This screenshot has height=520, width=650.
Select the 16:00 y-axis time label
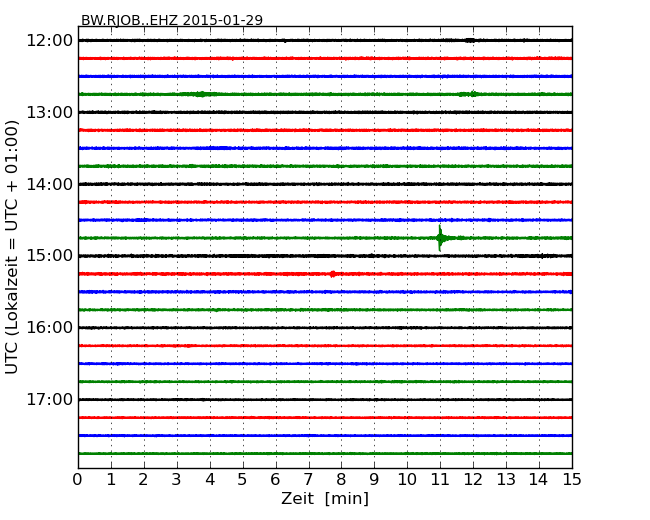[50, 328]
